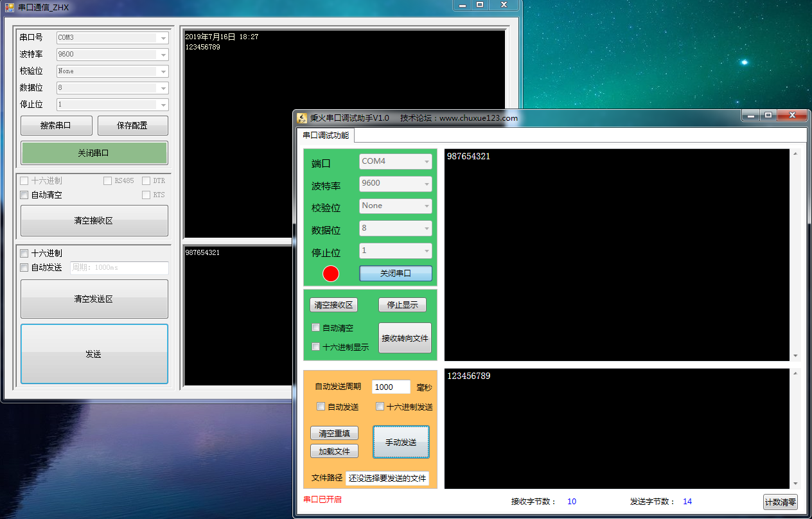Open the 串口号 COM3 dropdown

tap(112, 38)
